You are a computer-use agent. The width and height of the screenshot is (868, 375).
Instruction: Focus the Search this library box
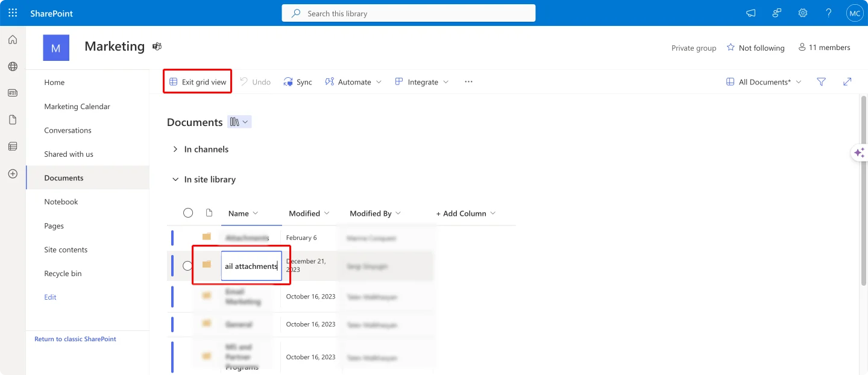(x=409, y=13)
